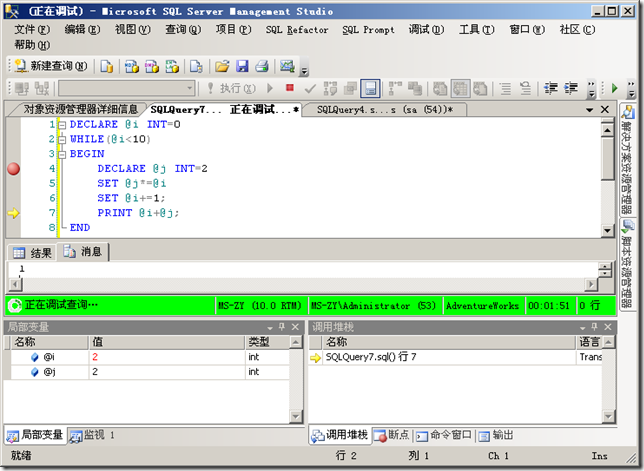Click the Activity Monitor toolbar icon

pos(287,66)
